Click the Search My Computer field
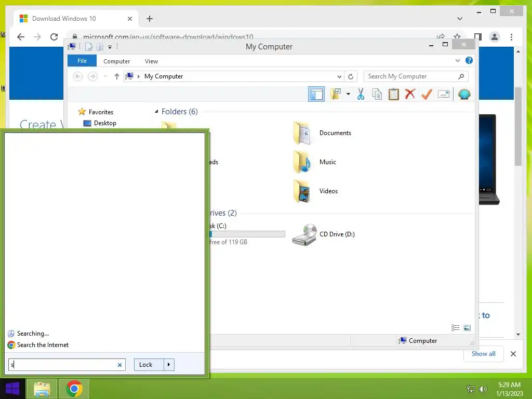532x399 pixels. point(416,76)
